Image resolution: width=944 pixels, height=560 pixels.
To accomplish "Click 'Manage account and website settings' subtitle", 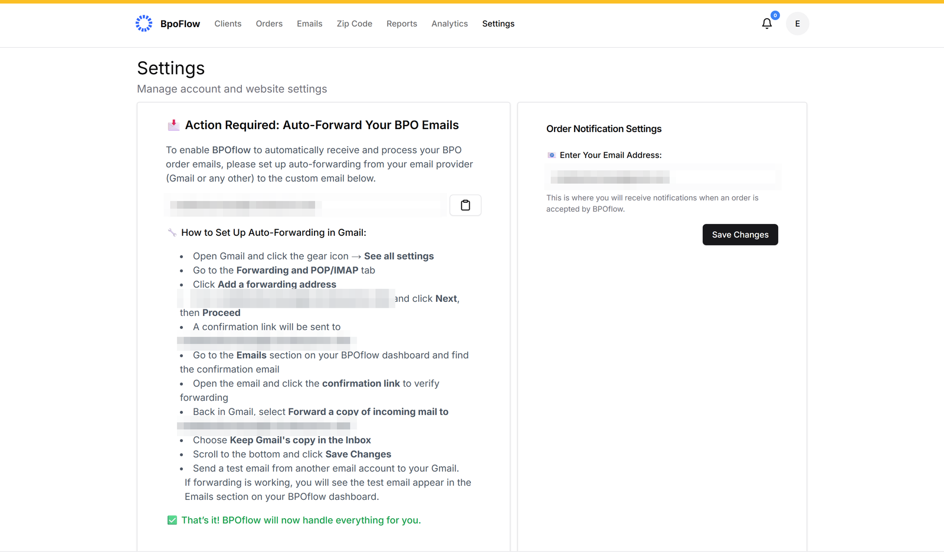I will [232, 89].
